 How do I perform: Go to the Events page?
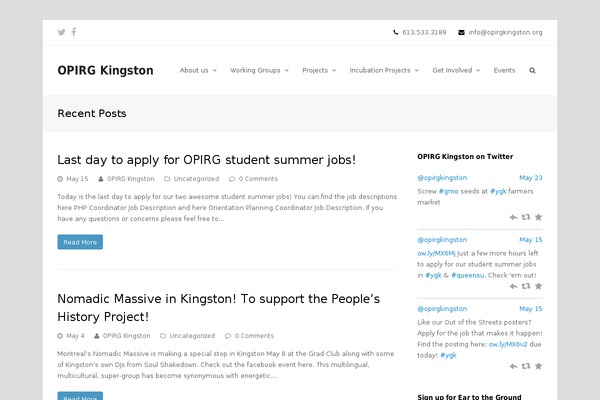504,70
